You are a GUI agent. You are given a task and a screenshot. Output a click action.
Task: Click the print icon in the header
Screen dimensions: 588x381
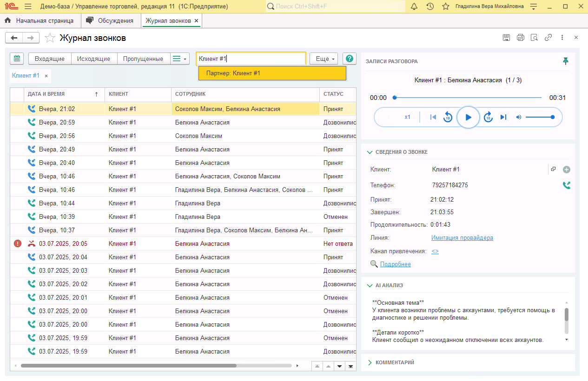point(520,38)
